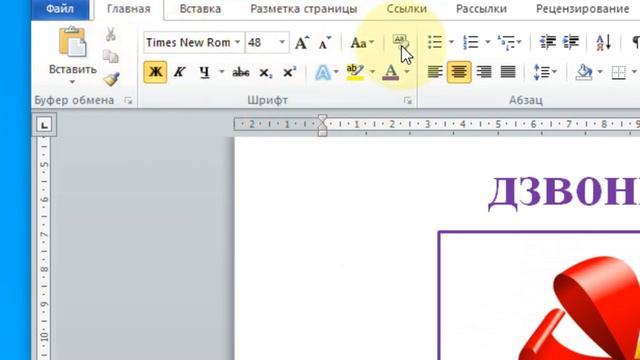Toggle Center alignment
This screenshot has width=640, height=360.
tap(459, 72)
